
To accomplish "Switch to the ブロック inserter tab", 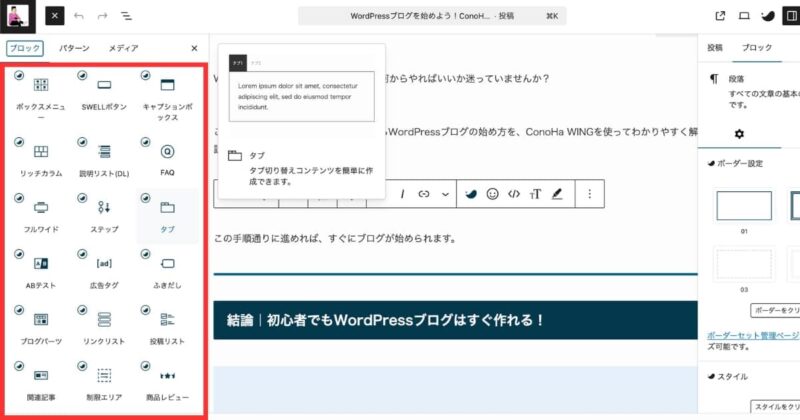I will tap(25, 48).
